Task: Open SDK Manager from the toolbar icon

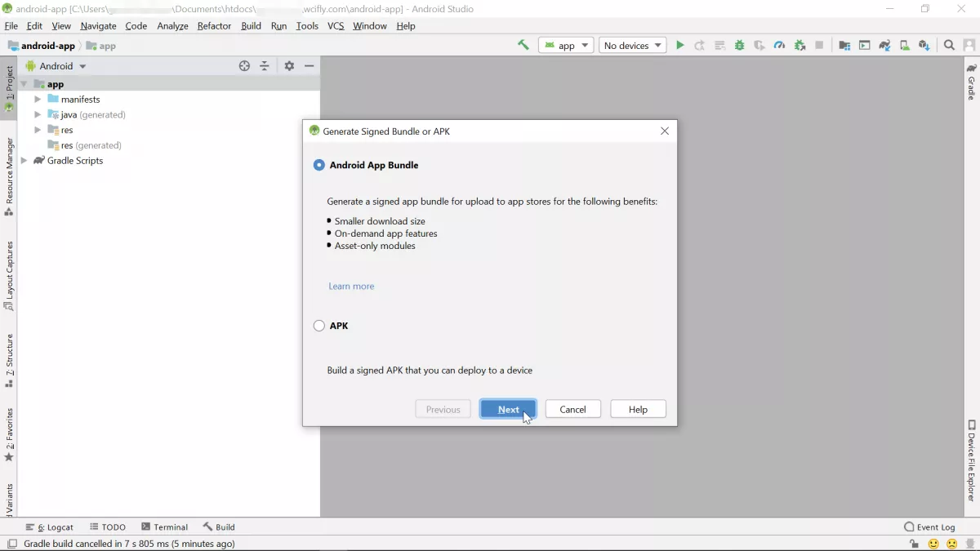Action: tap(924, 46)
